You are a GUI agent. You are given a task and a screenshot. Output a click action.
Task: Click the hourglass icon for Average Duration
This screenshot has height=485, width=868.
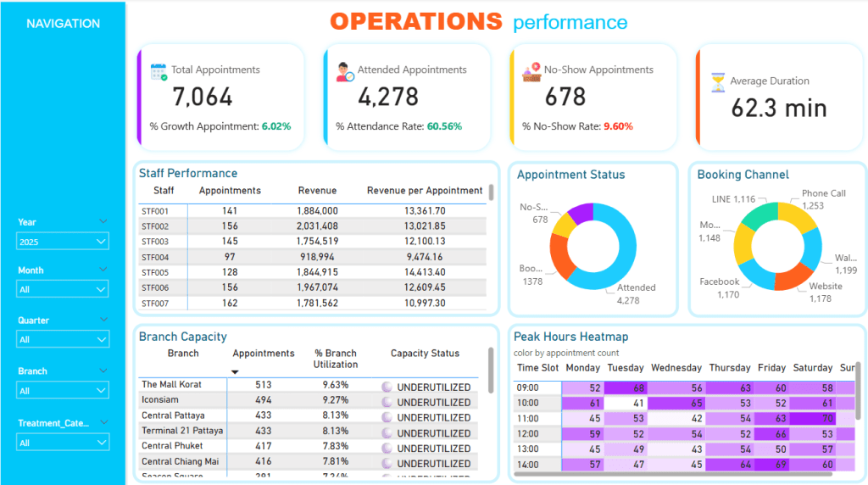tap(718, 81)
